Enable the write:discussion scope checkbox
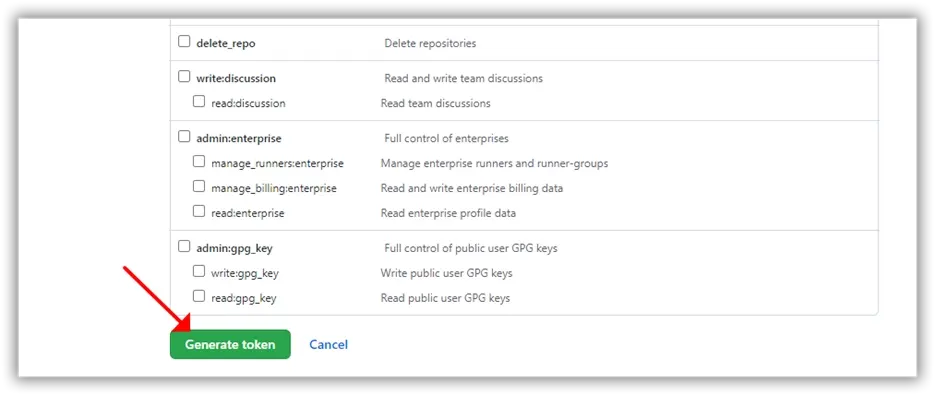 click(184, 76)
